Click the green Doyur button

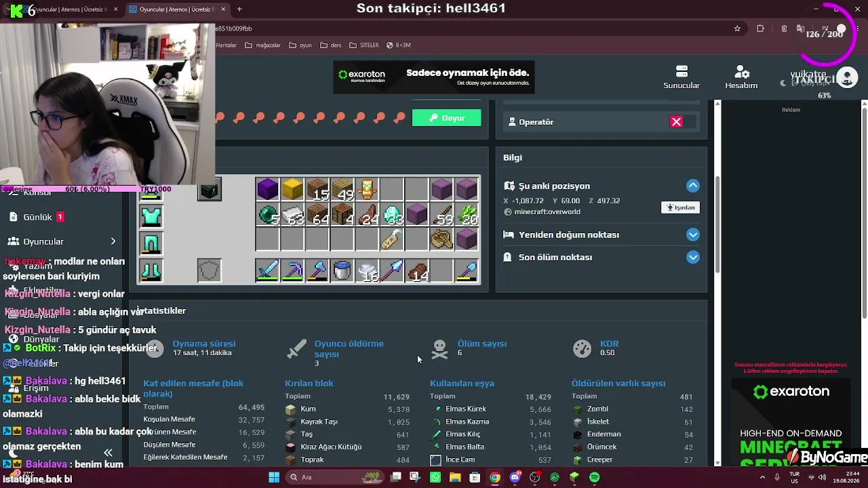pos(447,118)
